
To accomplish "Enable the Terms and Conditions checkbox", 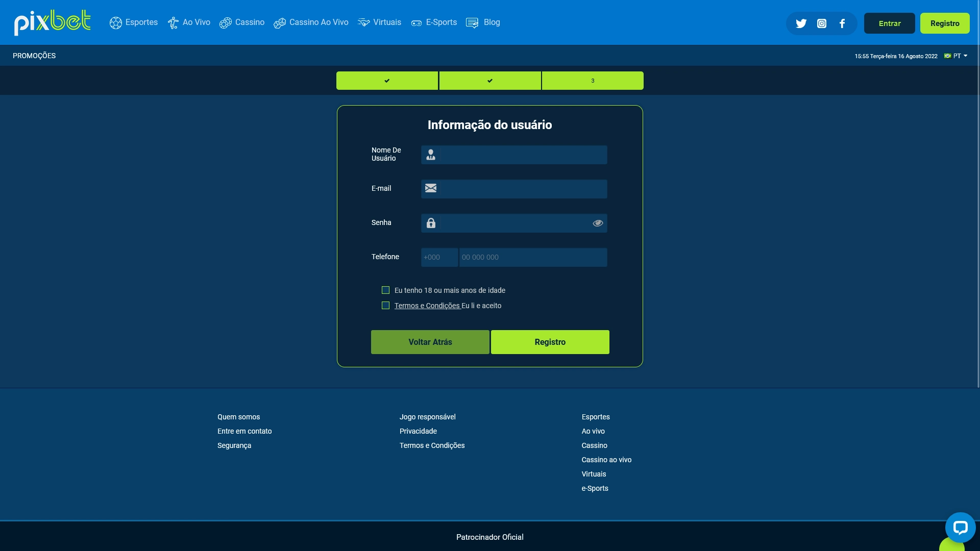I will pyautogui.click(x=386, y=306).
